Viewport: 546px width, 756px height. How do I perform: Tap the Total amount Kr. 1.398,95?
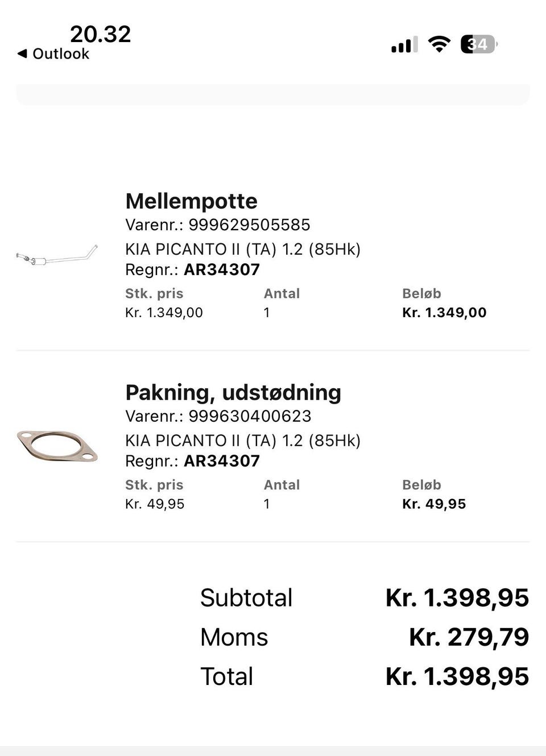point(457,676)
